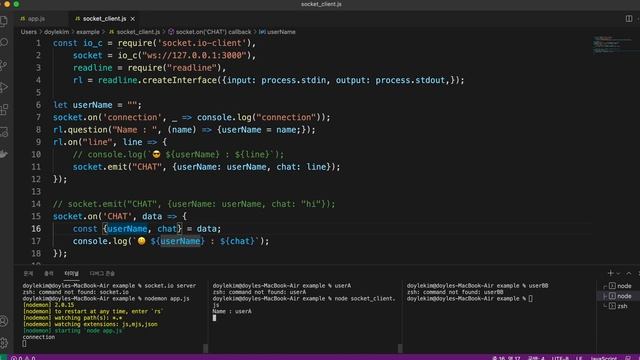Click the Users breadcrumb segment
Image resolution: width=640 pixels, height=360 pixels.
coord(29,32)
